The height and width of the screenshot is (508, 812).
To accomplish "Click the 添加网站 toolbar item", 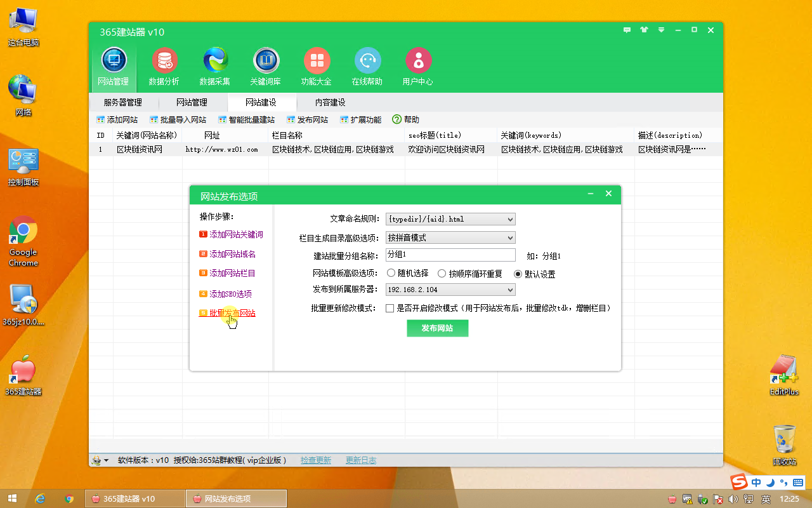I will 117,119.
